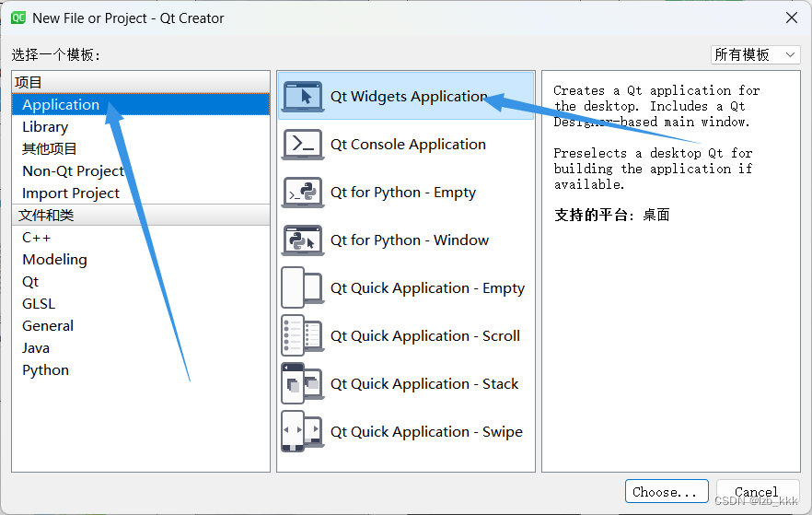812x515 pixels.
Task: Click the Qt for Python Window icon
Action: point(302,240)
